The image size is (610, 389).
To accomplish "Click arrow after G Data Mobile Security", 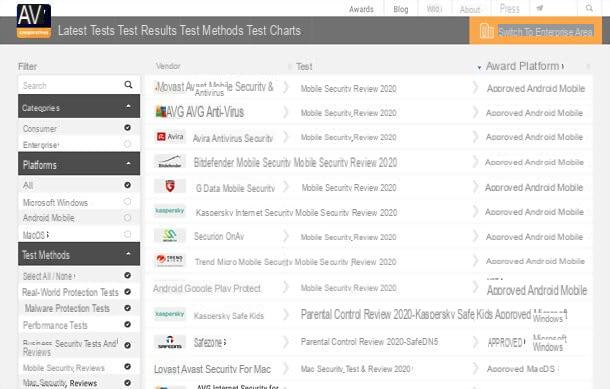I will tap(286, 187).
